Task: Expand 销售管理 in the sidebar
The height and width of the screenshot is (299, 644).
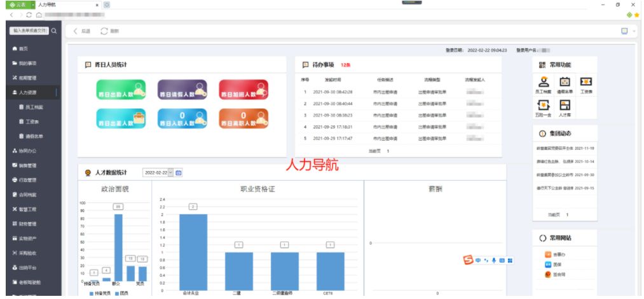Action: coord(25,165)
